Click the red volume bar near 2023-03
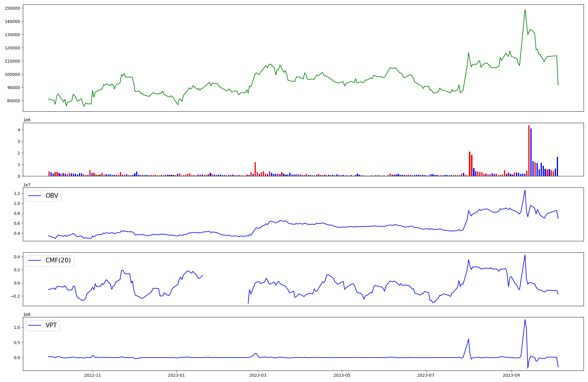The image size is (588, 382). tap(255, 169)
